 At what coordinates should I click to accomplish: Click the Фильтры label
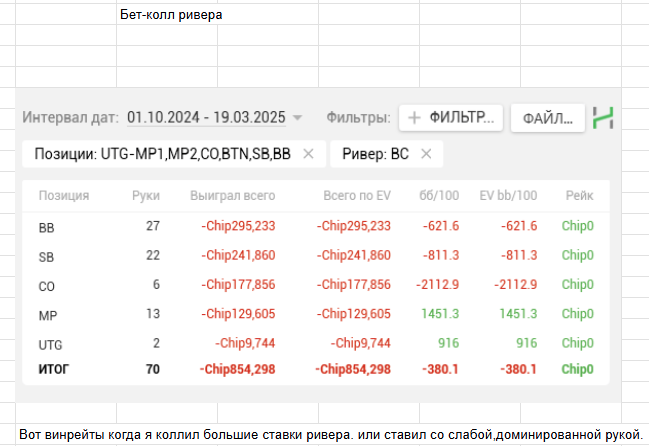coord(358,118)
